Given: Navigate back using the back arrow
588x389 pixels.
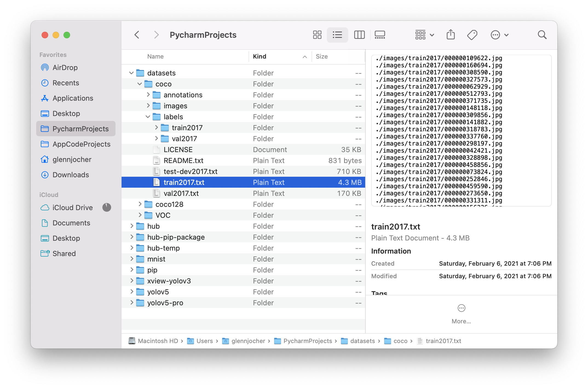Looking at the screenshot, I should [x=137, y=35].
